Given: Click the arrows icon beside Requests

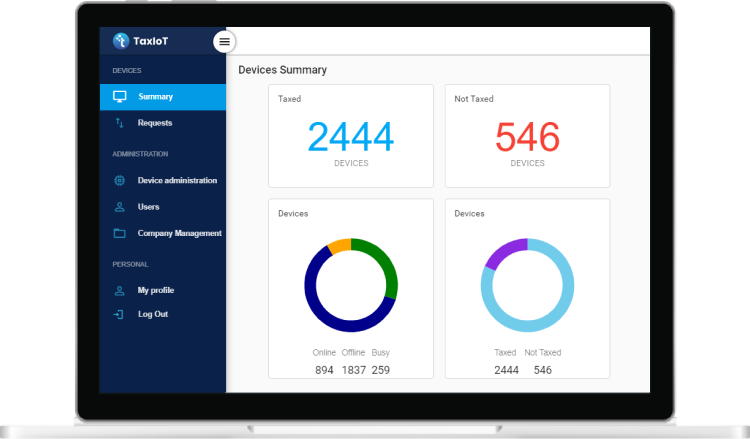Looking at the screenshot, I should click(x=120, y=123).
